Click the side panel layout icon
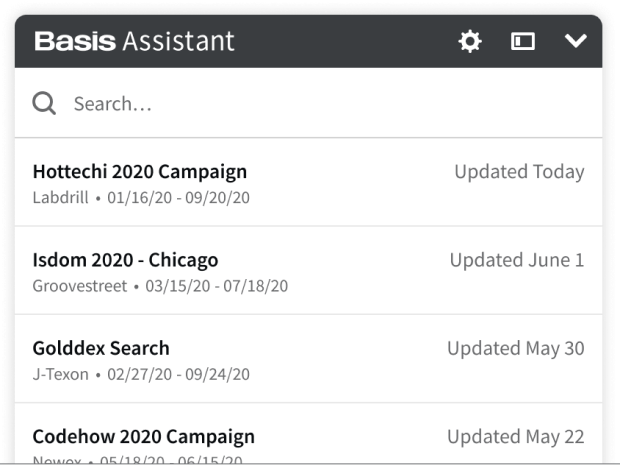 (523, 41)
